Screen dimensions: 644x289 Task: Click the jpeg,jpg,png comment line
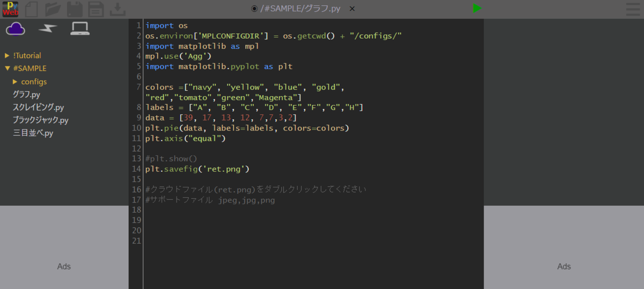210,200
